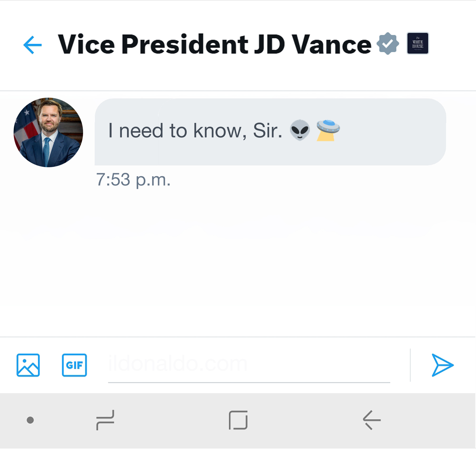
Task: Open recent apps from the navigation bar
Action: click(105, 420)
